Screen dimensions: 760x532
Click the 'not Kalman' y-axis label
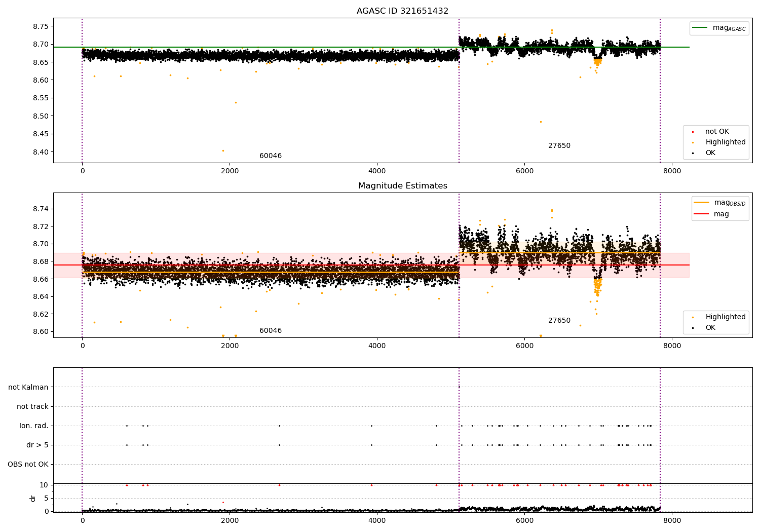click(28, 387)
